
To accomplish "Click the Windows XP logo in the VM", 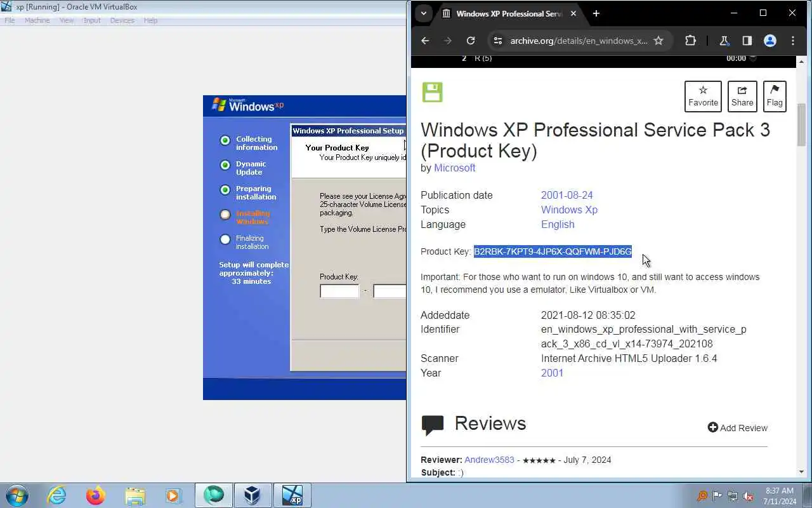I will coord(247,105).
